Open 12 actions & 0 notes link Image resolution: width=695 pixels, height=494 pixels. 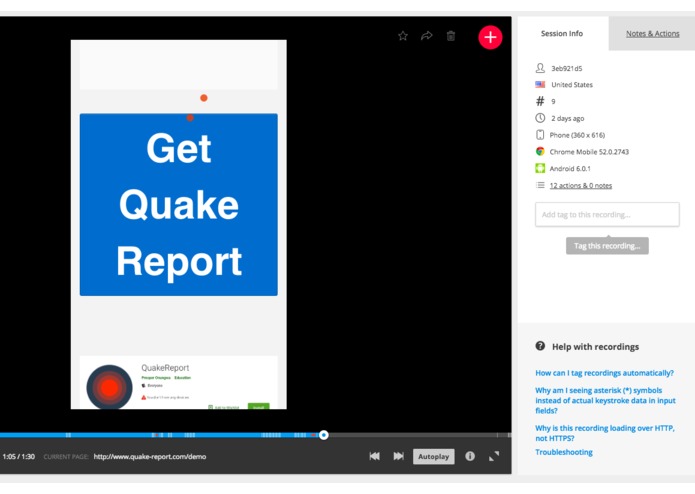click(581, 185)
